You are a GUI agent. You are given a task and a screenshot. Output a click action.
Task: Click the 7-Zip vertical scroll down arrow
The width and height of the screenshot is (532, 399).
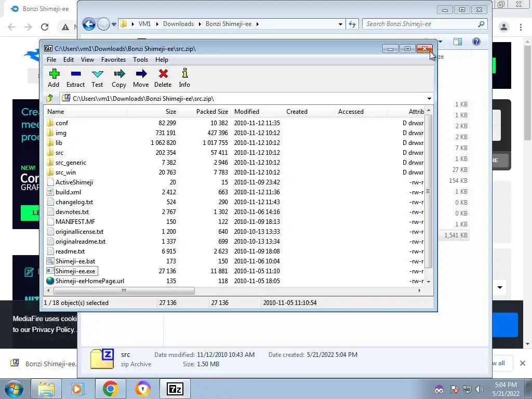pyautogui.click(x=429, y=282)
